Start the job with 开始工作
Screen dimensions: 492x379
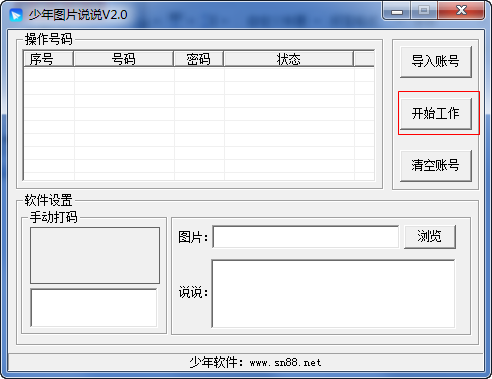(436, 114)
